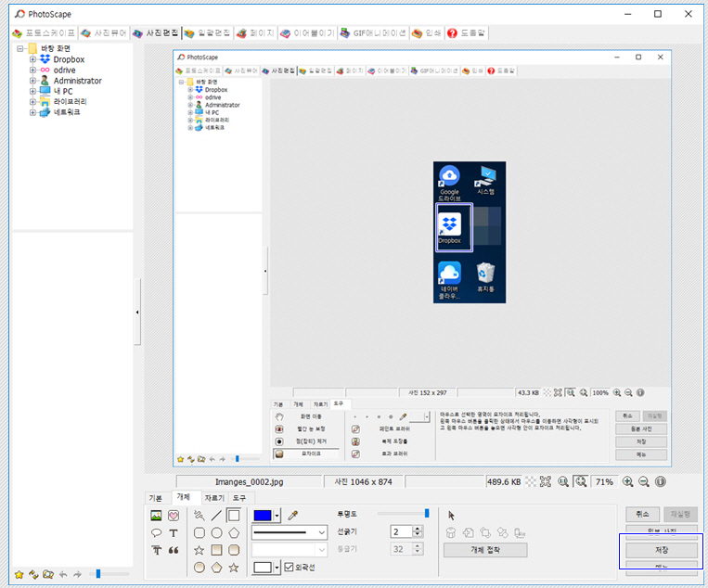Open the 도움말 help tab

pos(467,33)
